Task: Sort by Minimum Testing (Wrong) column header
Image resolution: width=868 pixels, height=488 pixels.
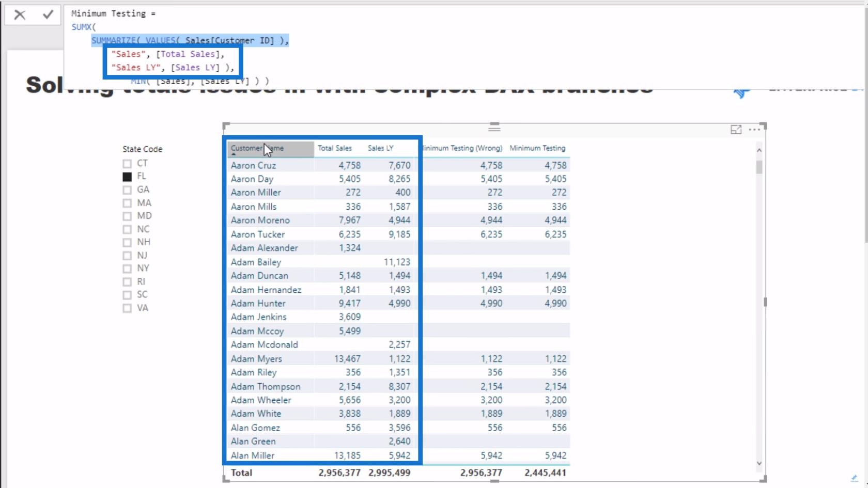Action: (463, 148)
